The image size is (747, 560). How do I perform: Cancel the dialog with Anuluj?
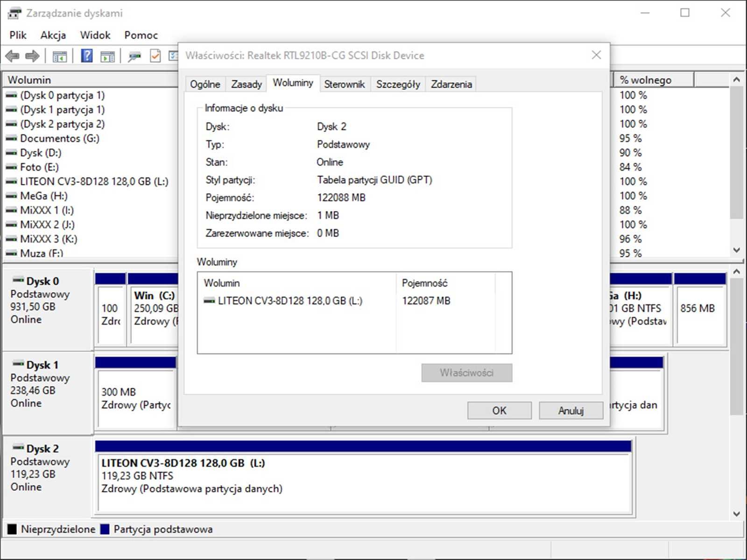click(571, 411)
